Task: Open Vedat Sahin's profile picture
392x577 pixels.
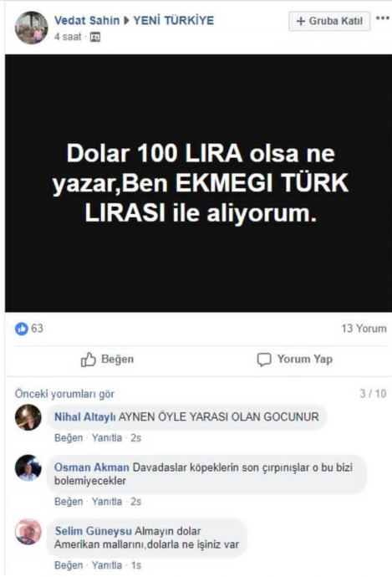Action: click(x=31, y=28)
